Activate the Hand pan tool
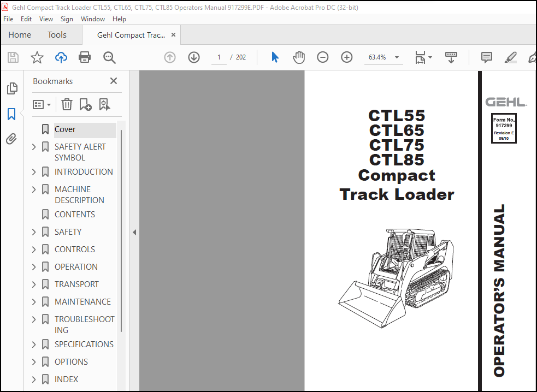Image resolution: width=537 pixels, height=392 pixels. (x=299, y=57)
